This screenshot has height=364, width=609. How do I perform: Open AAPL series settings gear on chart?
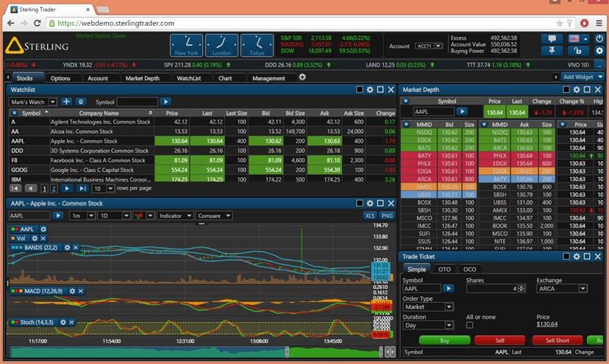pos(43,229)
